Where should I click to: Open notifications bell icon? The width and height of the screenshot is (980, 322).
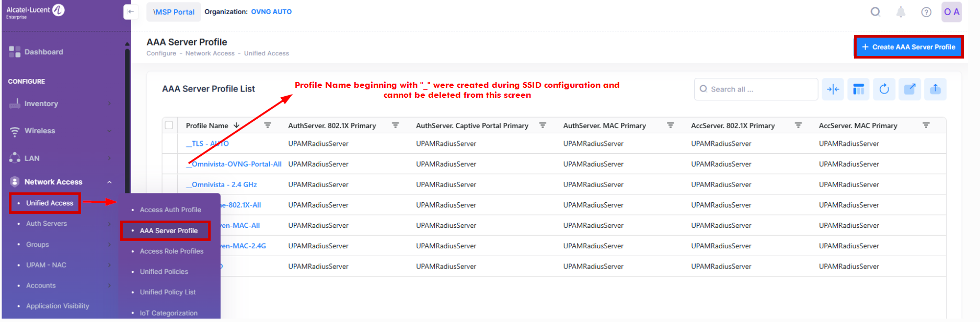point(901,12)
